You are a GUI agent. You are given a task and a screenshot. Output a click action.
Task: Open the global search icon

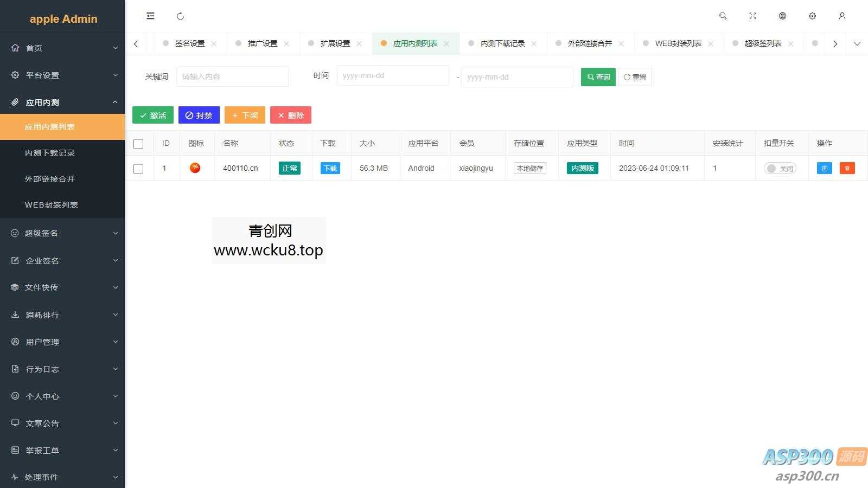pyautogui.click(x=723, y=16)
